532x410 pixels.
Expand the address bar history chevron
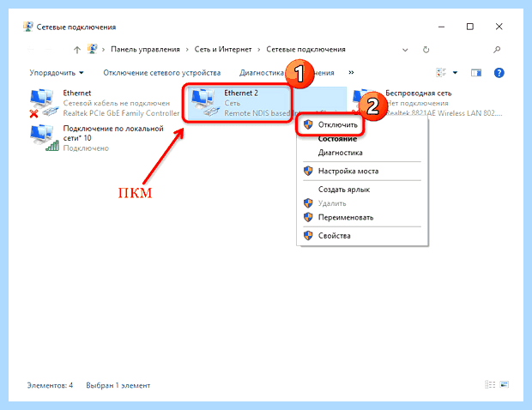405,50
